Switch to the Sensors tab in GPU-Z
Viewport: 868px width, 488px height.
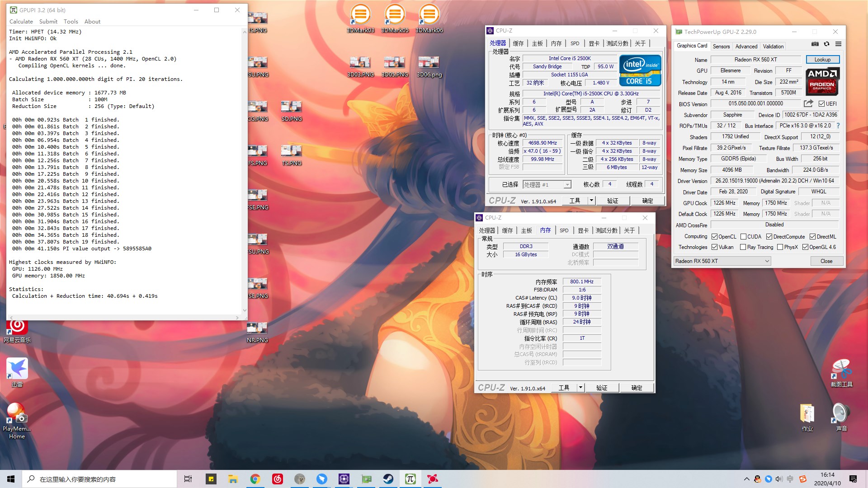pyautogui.click(x=721, y=46)
